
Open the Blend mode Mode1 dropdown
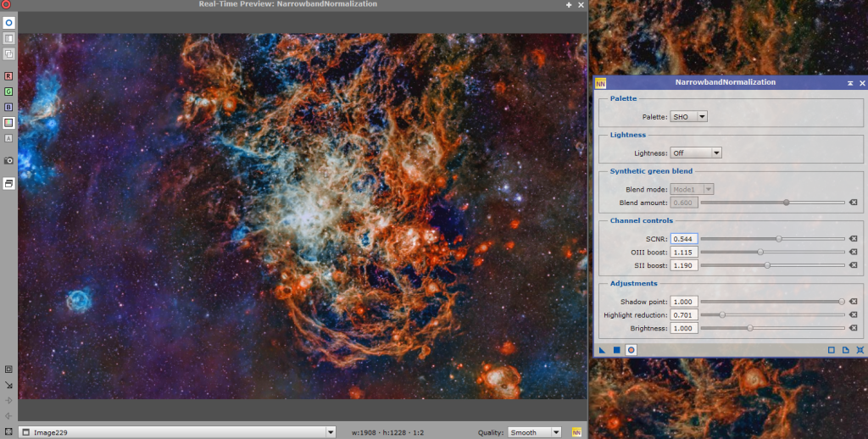692,189
